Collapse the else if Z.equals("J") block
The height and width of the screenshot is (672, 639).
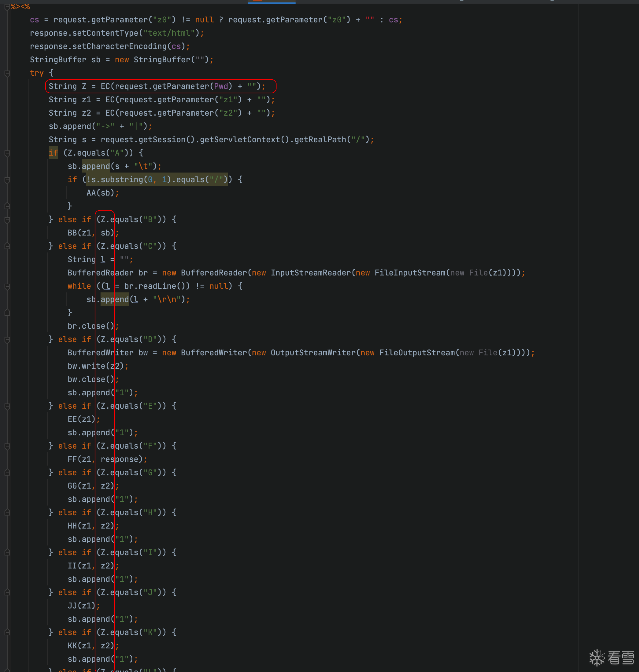pos(7,593)
